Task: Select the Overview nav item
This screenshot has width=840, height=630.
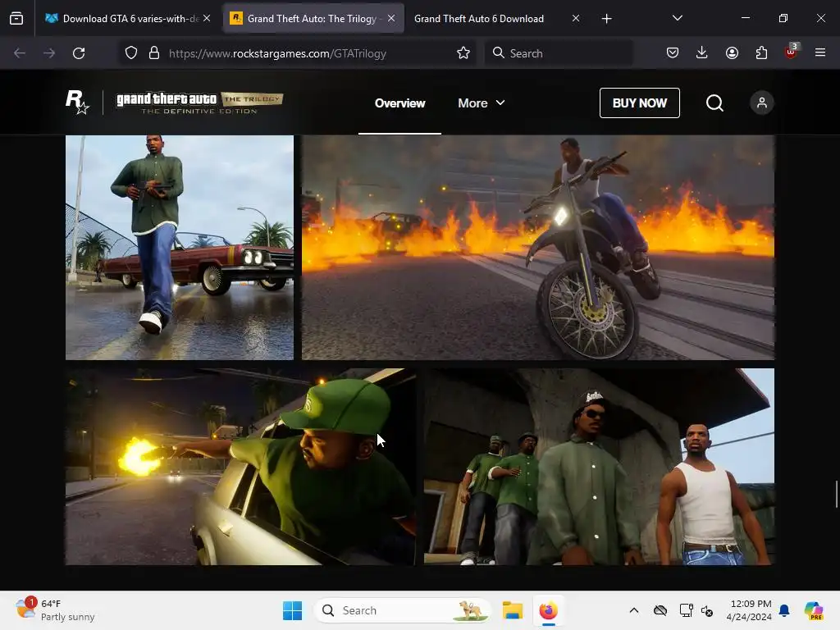Action: click(399, 103)
